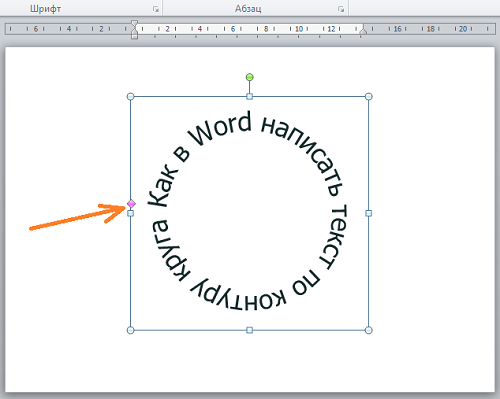The height and width of the screenshot is (399, 500).
Task: Click the Шрифт group label
Action: click(x=45, y=8)
